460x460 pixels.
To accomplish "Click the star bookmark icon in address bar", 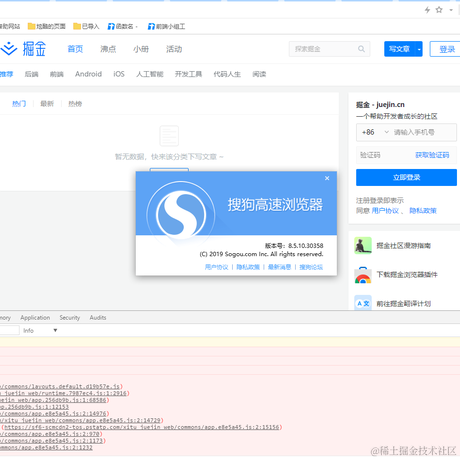I will (x=439, y=10).
